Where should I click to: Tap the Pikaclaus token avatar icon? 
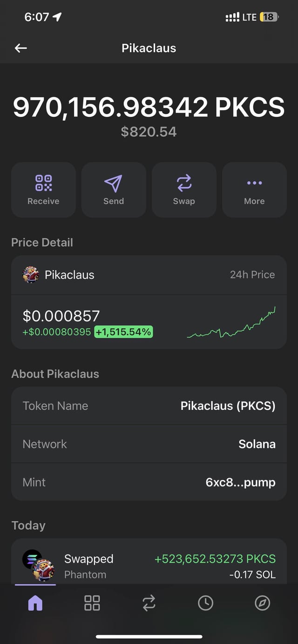click(31, 275)
